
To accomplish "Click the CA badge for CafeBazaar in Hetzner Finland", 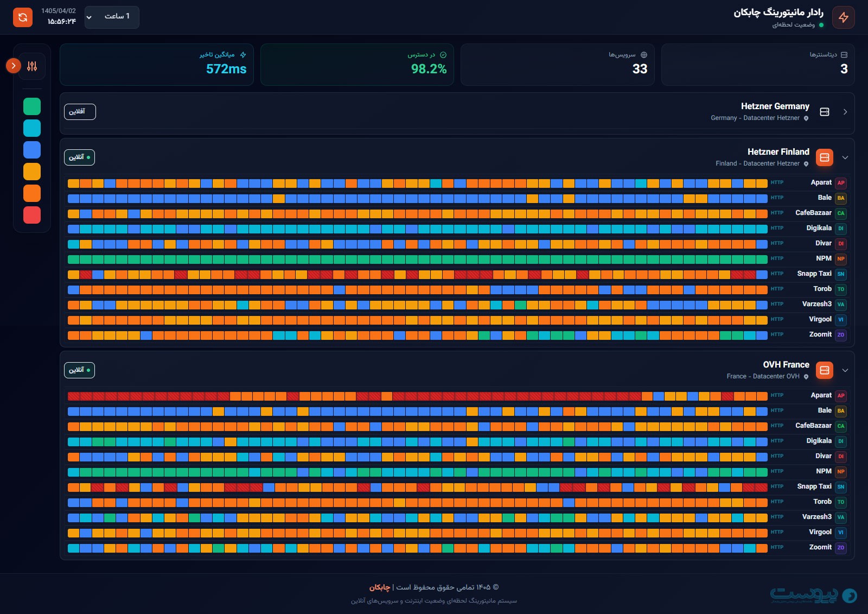I will point(841,213).
